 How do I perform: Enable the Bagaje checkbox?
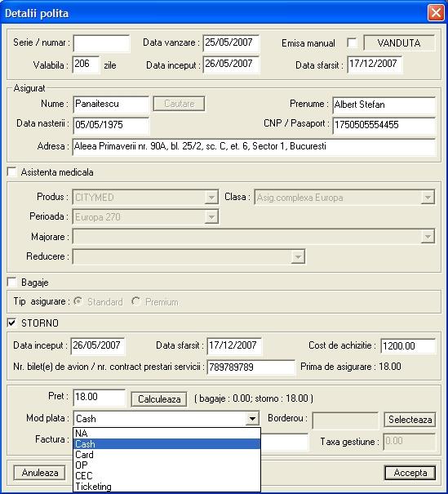click(x=12, y=282)
